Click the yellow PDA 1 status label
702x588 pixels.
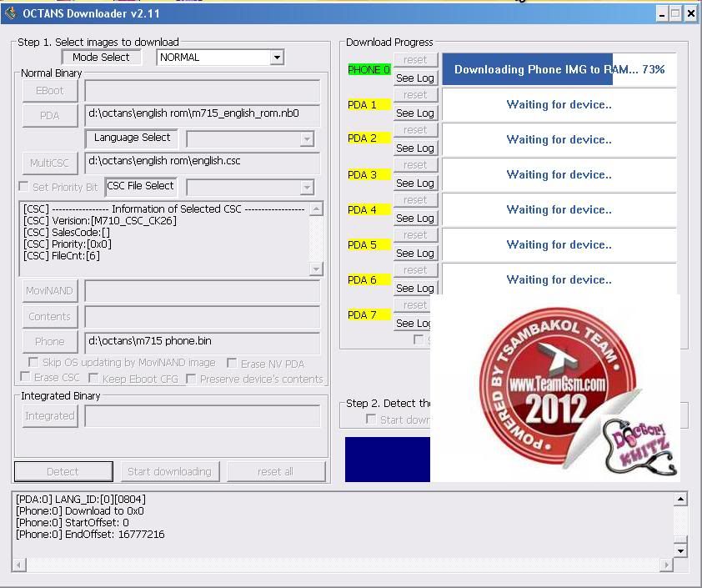pyautogui.click(x=369, y=105)
